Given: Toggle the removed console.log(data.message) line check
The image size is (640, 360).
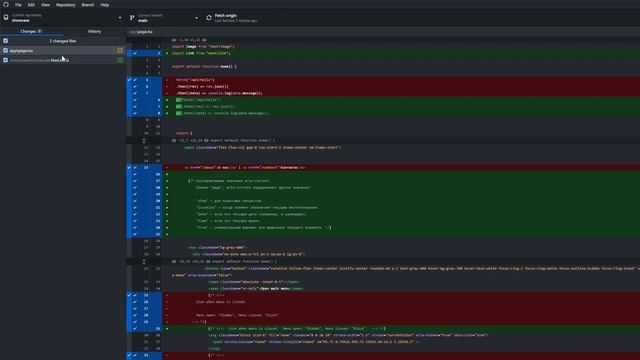Looking at the screenshot, I should pyautogui.click(x=135, y=93).
